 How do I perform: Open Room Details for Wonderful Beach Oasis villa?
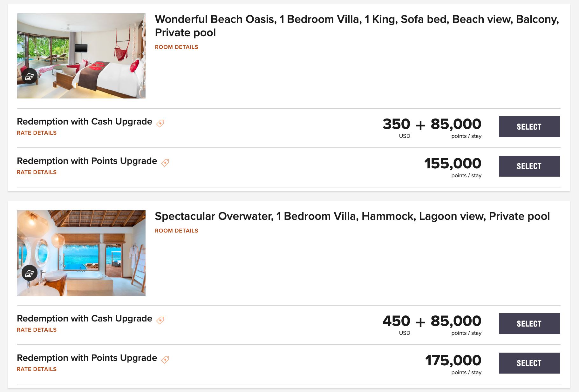point(176,47)
